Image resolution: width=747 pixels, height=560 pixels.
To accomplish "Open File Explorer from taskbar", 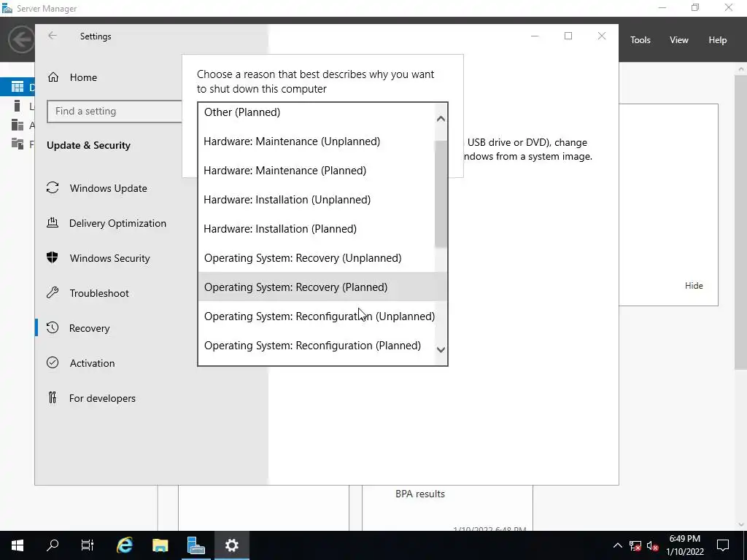I will (160, 545).
